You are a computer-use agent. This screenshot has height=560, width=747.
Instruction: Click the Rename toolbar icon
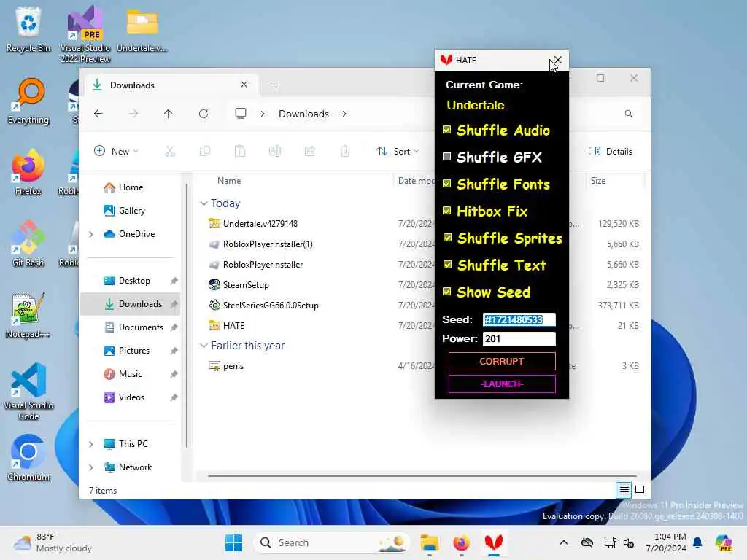coord(275,152)
